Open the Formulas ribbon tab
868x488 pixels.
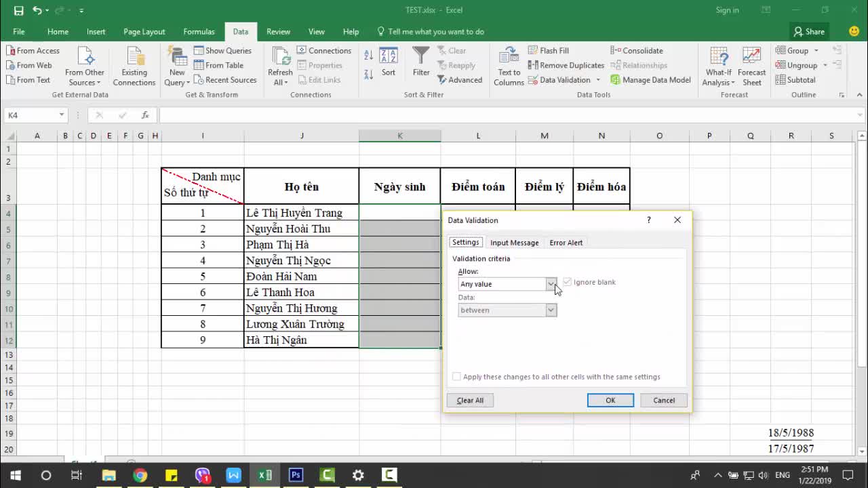199,32
